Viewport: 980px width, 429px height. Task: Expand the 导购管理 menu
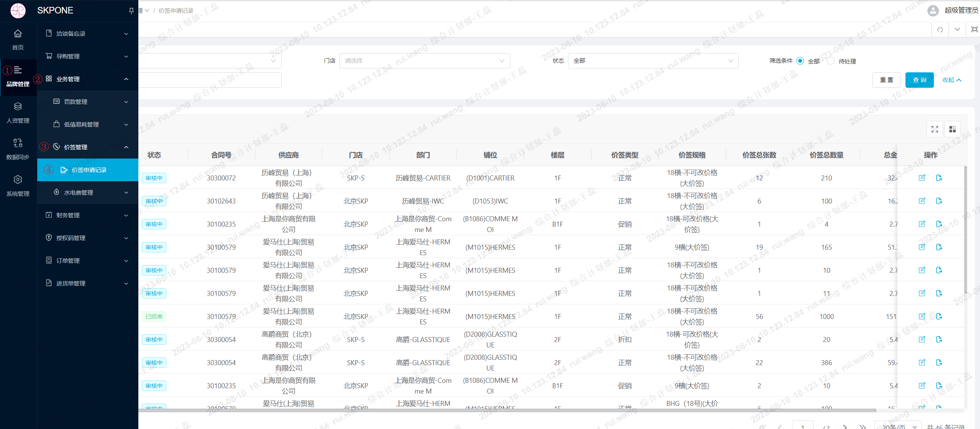tap(88, 56)
